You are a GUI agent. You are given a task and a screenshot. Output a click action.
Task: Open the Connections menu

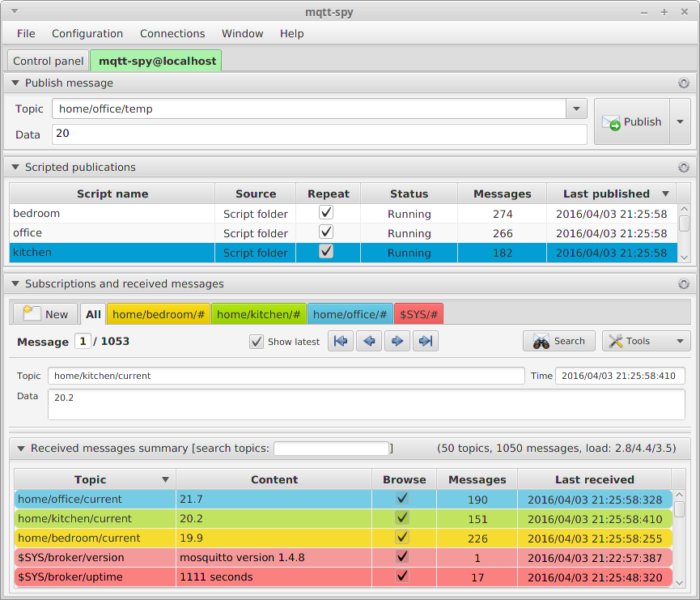pyautogui.click(x=172, y=33)
